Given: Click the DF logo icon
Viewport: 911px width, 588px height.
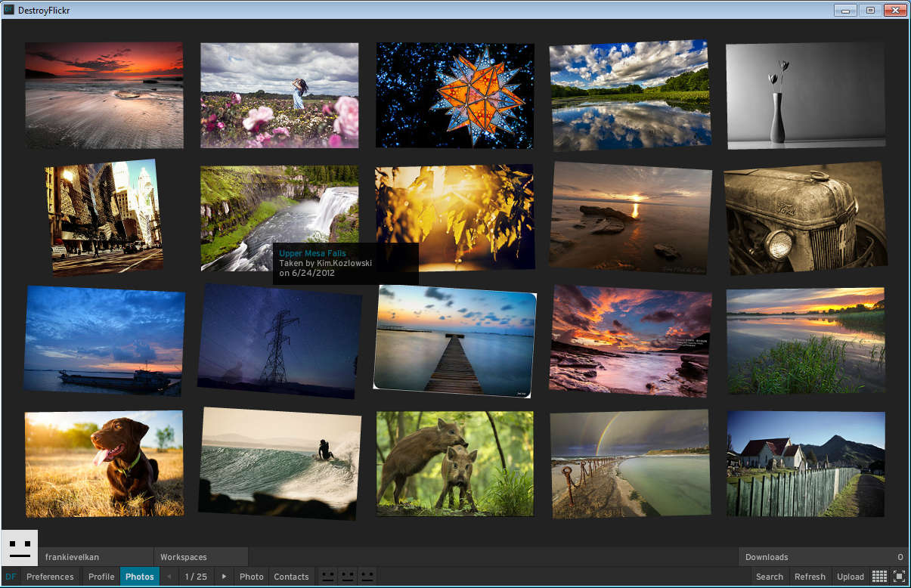Looking at the screenshot, I should coord(11,577).
